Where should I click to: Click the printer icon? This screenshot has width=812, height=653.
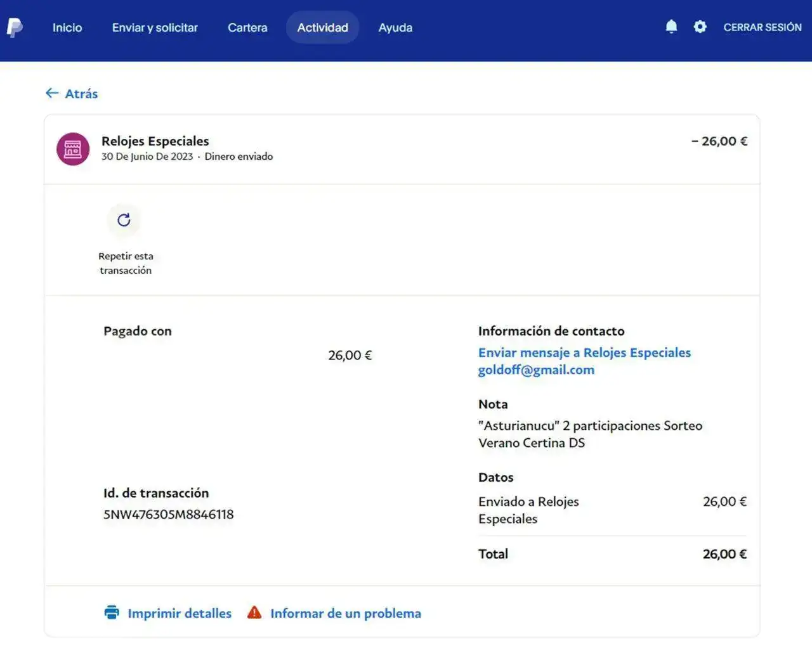112,612
